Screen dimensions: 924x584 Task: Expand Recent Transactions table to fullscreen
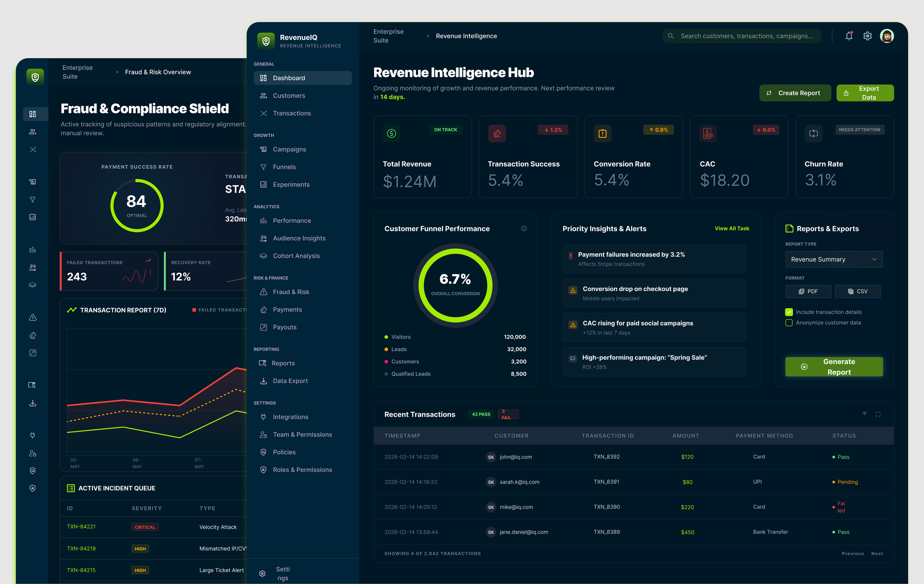pyautogui.click(x=878, y=414)
